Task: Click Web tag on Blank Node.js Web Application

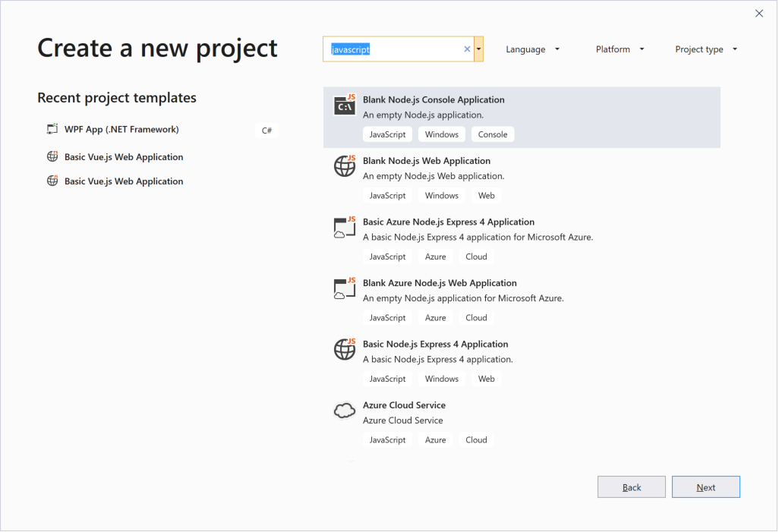Action: tap(487, 196)
